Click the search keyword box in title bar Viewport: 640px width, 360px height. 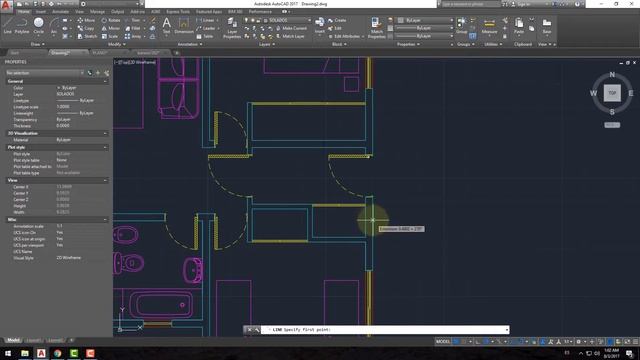470,4
